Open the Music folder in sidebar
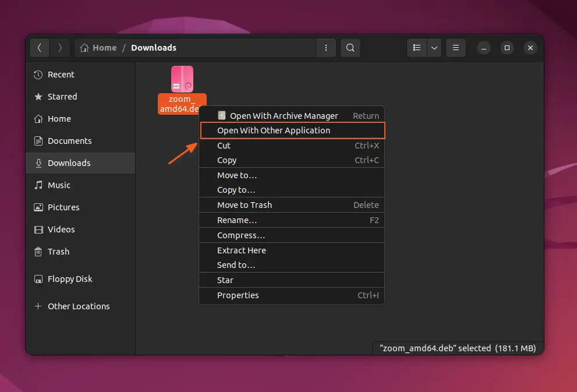 pos(59,185)
